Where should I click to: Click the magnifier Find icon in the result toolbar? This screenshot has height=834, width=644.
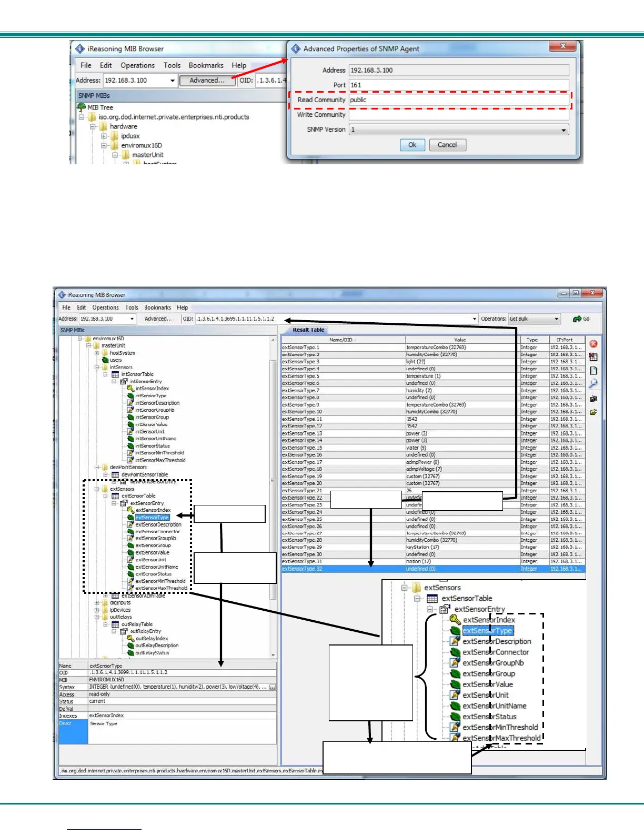[x=593, y=384]
